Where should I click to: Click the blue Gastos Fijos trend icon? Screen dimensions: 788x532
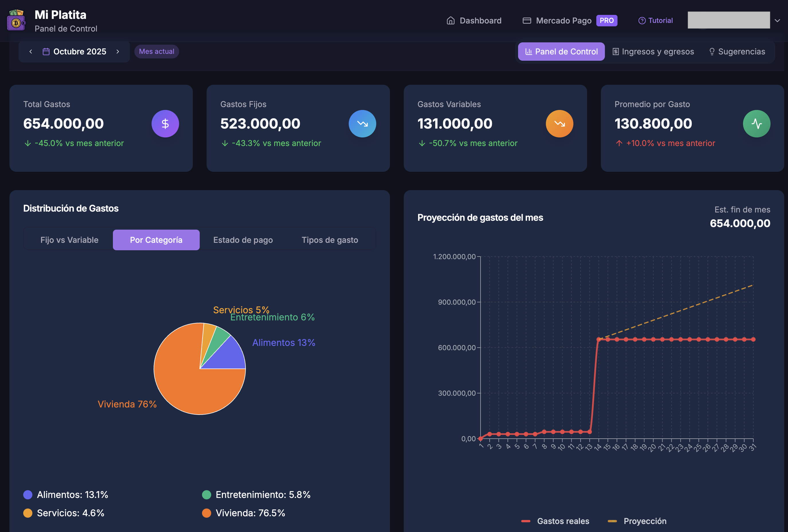(362, 124)
